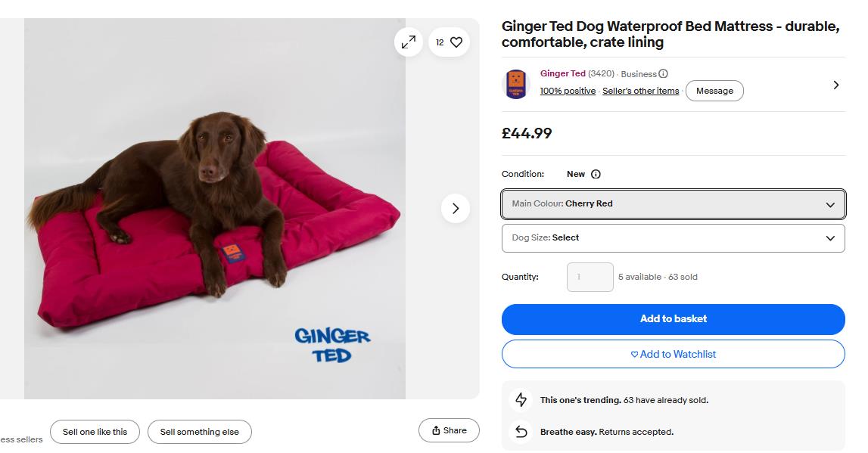The image size is (868, 453).
Task: Share this listing
Action: click(x=449, y=430)
